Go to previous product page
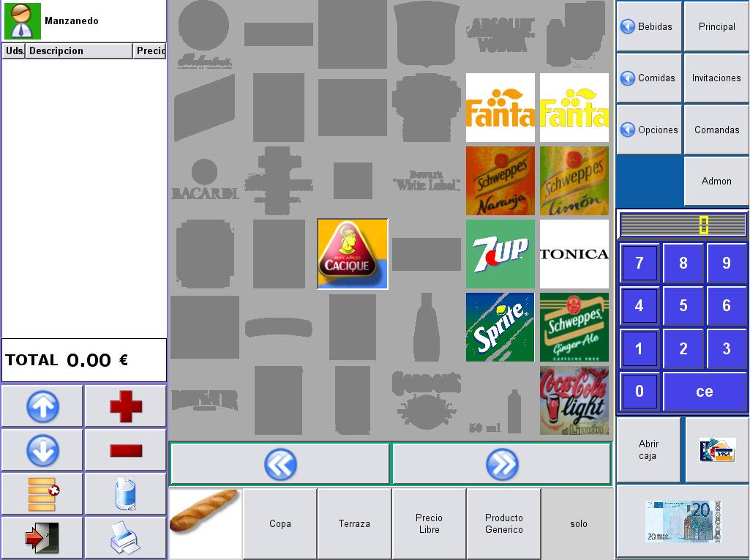This screenshot has width=750, height=560. [280, 464]
